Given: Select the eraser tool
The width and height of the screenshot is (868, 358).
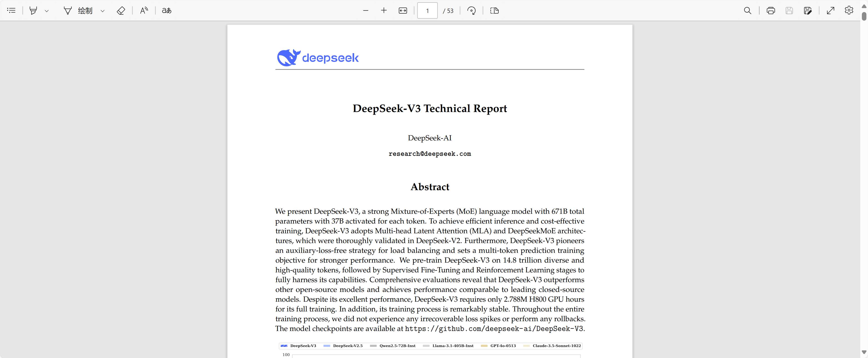Looking at the screenshot, I should tap(121, 10).
